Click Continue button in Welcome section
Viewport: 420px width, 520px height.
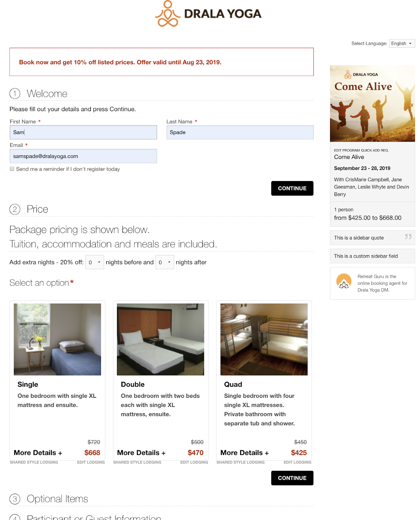pos(292,188)
